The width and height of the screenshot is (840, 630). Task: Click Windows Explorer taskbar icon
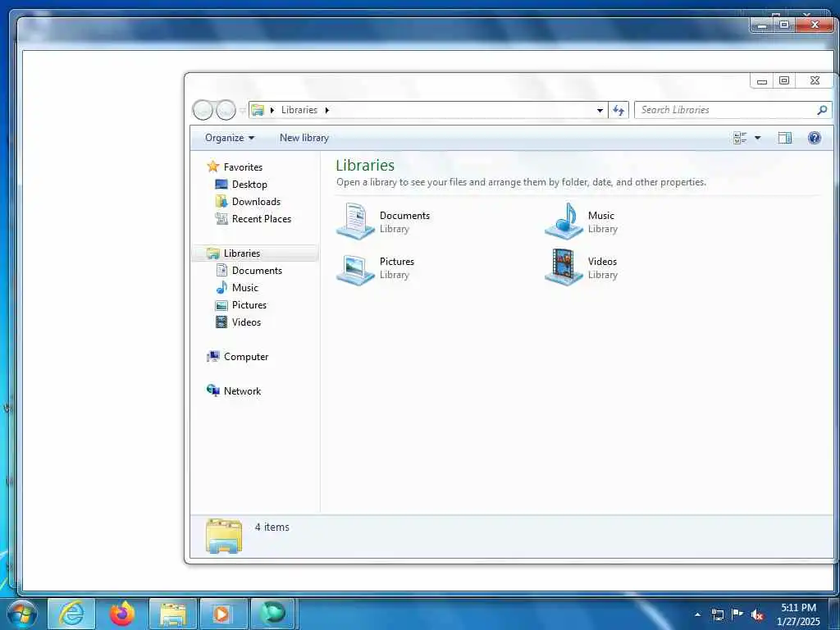tap(172, 614)
